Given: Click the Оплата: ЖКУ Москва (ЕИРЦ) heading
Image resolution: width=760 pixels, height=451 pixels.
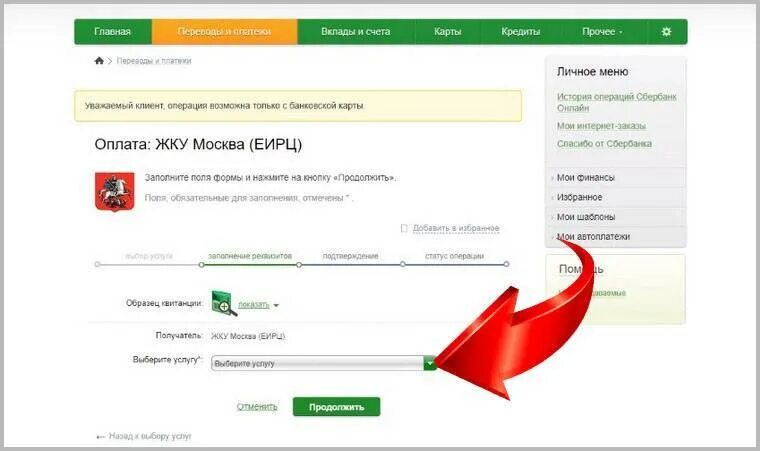Looking at the screenshot, I should (198, 145).
